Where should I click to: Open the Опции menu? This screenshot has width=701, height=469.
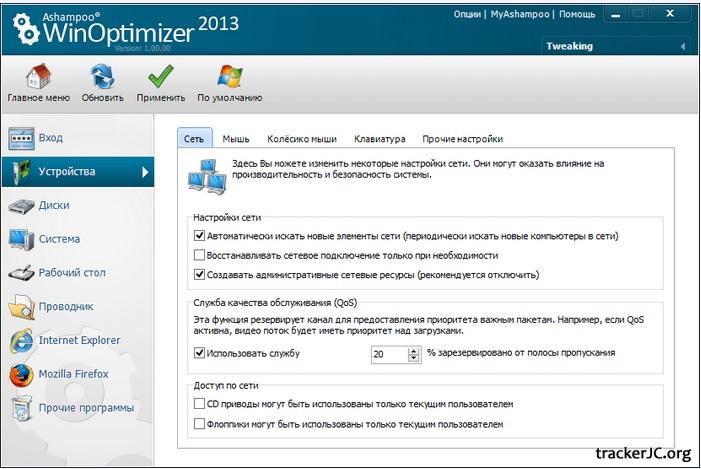point(467,14)
